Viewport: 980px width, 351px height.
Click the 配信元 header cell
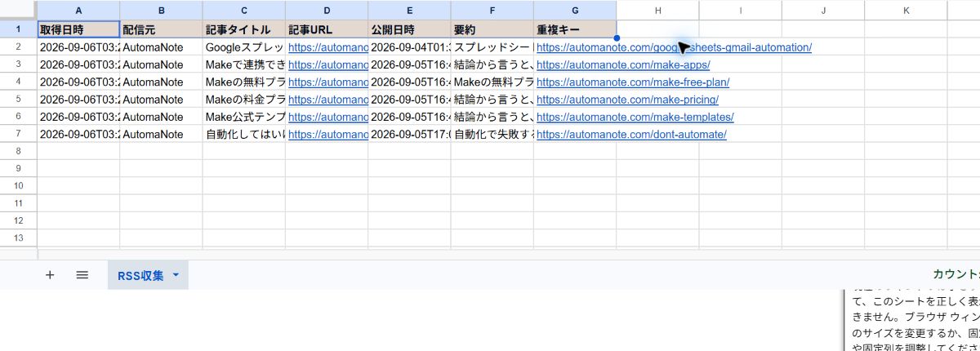click(162, 30)
